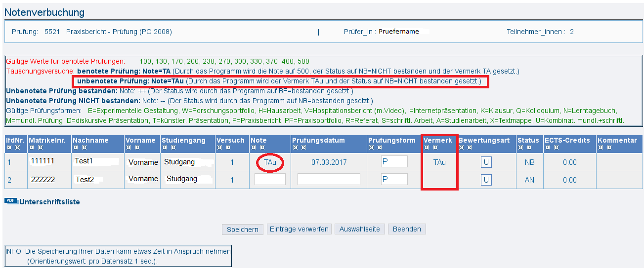Screen dimensions: 644x268
Task: Click right sort icon under Kommentar header
Action: click(x=608, y=148)
